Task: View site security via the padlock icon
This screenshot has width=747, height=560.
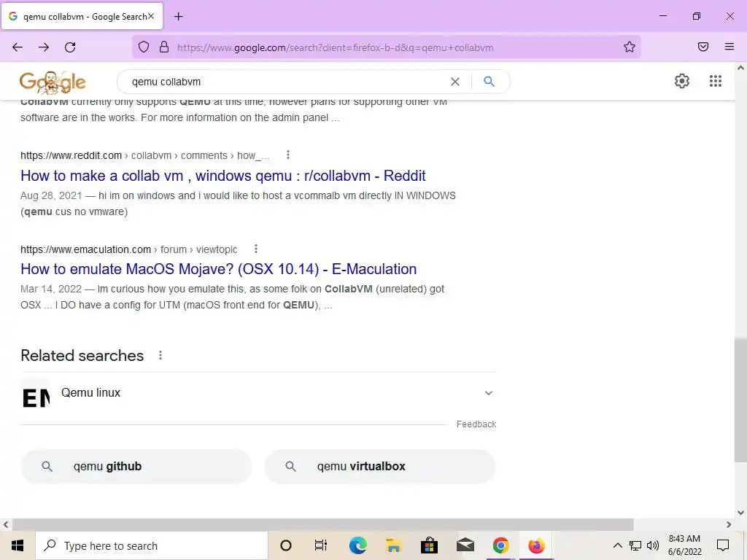Action: (164, 47)
